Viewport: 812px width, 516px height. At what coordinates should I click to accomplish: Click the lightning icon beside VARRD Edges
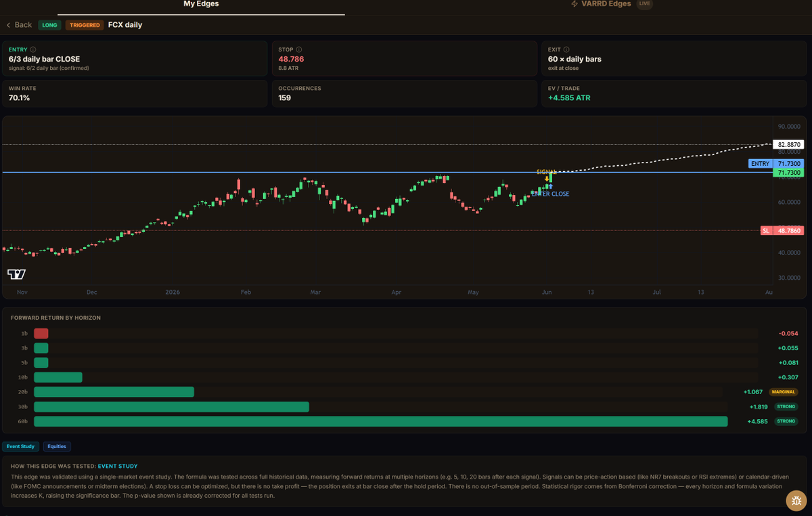click(575, 4)
